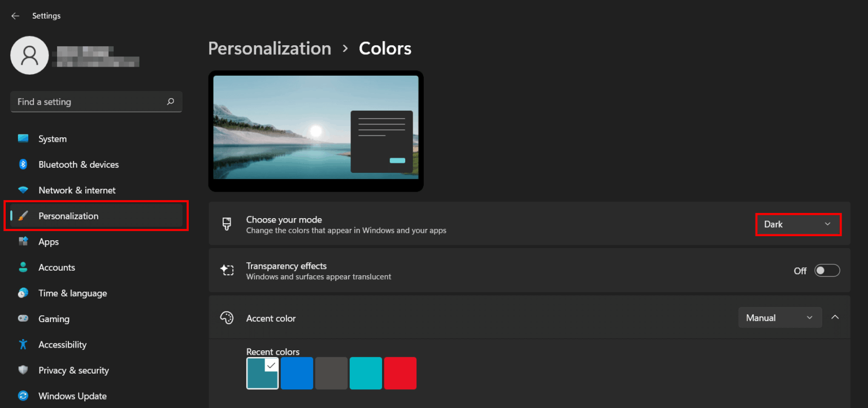Open the Choose your mode dropdown

tap(798, 224)
